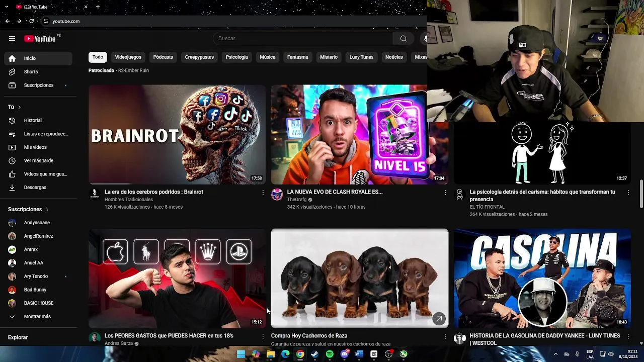Open Discord from the taskbar
The image size is (644, 362).
pyautogui.click(x=345, y=354)
